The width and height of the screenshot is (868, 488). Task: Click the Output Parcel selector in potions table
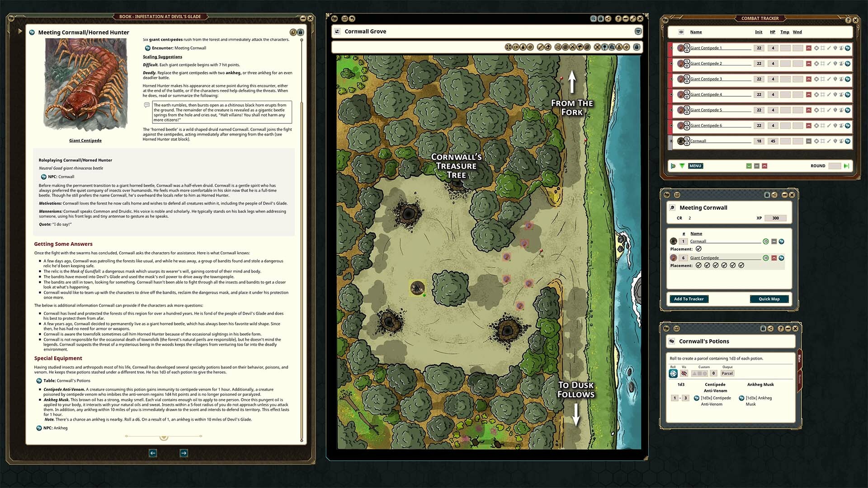[727, 373]
